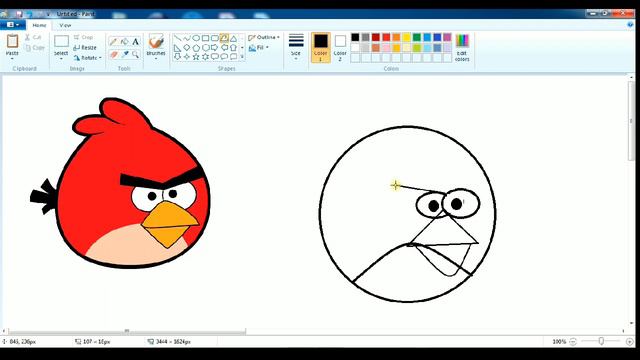Choose the Hexagon shape
640x360 pixels.
coord(205,48)
